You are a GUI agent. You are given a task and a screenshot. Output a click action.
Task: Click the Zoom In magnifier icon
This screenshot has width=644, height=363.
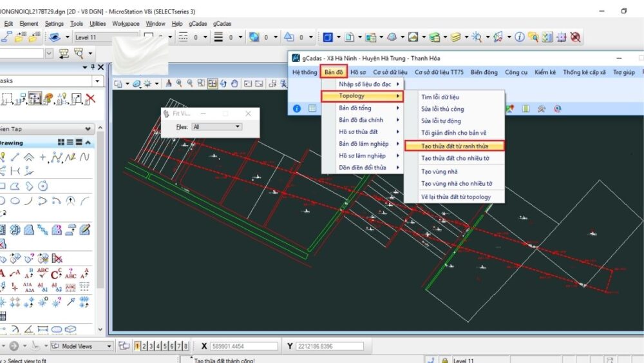pyautogui.click(x=179, y=83)
